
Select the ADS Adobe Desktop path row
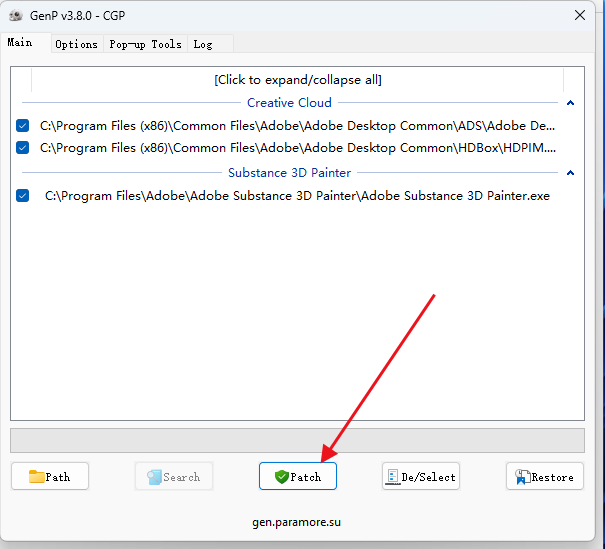tap(297, 126)
